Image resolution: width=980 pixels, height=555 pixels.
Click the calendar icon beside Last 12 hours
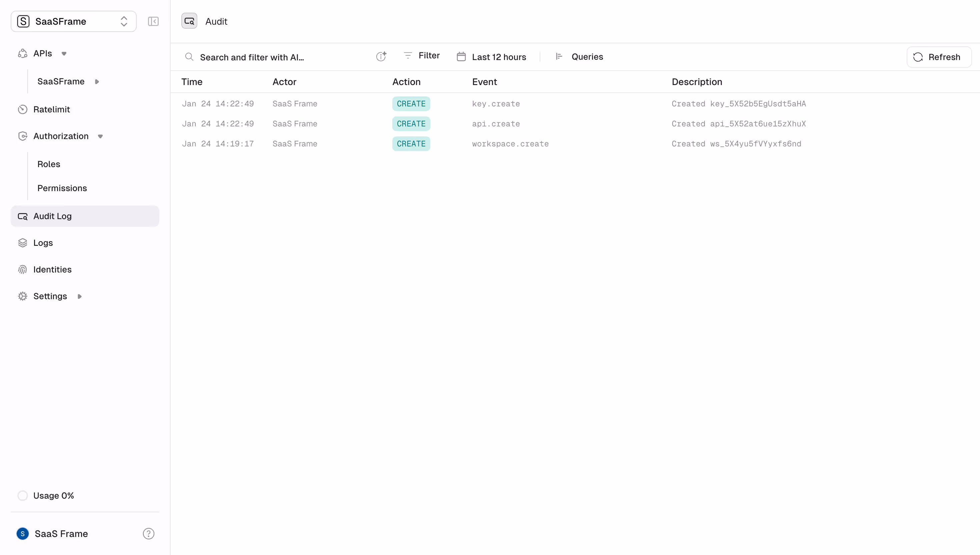pos(461,56)
